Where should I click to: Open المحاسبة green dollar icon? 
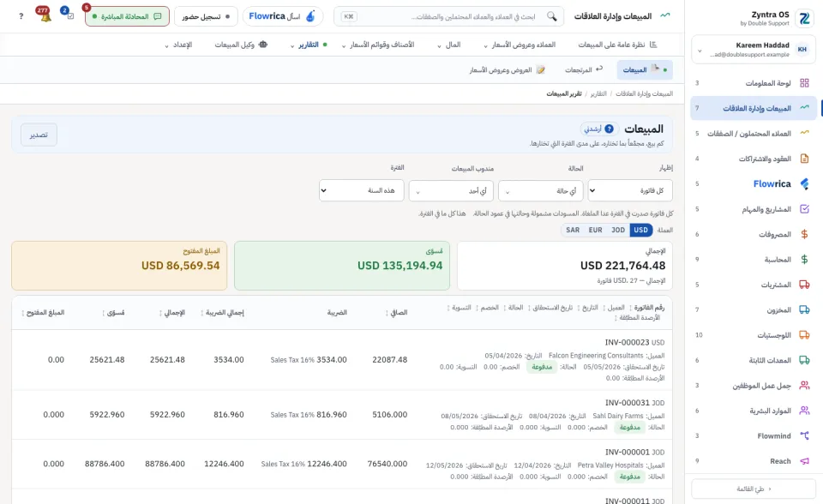point(804,260)
